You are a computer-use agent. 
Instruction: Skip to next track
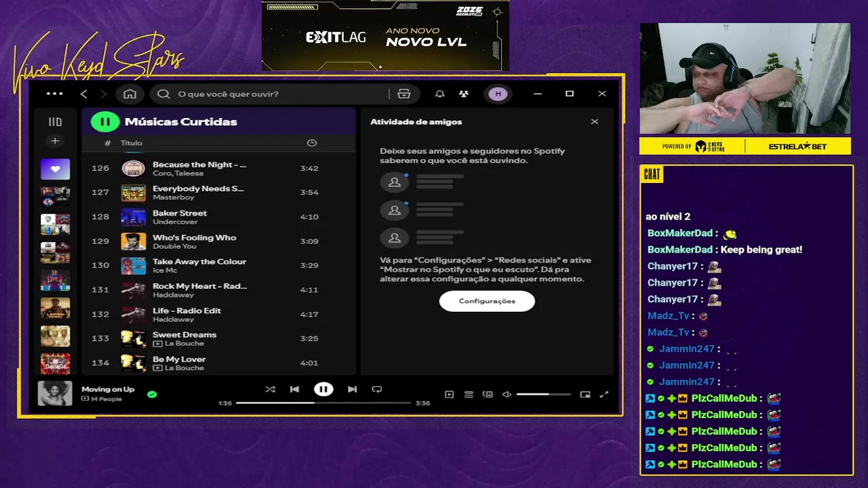[x=352, y=389]
